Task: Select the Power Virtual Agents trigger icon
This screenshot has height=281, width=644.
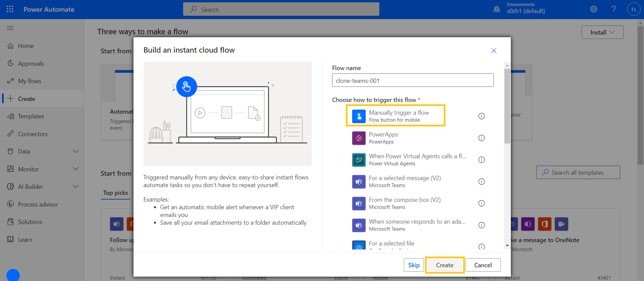Action: point(359,160)
